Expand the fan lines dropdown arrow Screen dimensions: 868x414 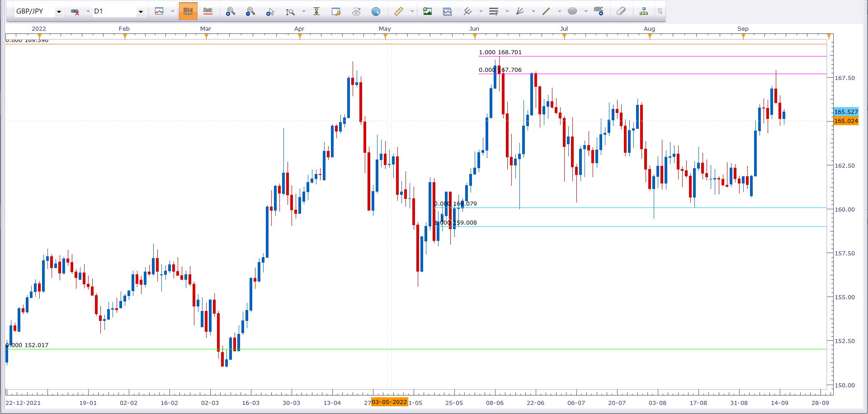[533, 11]
